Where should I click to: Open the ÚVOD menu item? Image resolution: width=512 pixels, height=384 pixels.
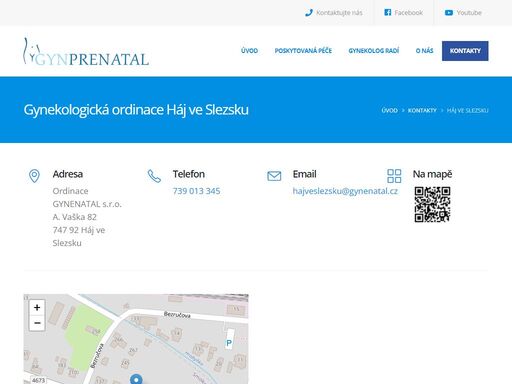point(249,51)
